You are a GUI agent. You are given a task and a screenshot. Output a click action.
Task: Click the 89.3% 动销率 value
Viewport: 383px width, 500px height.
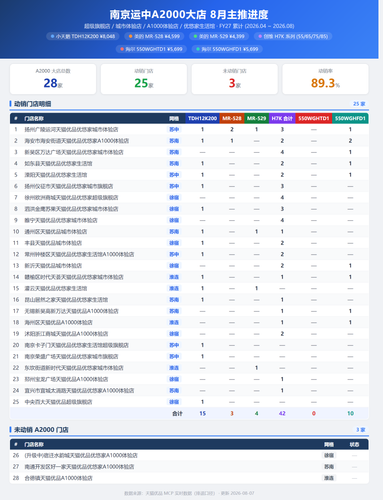pyautogui.click(x=325, y=83)
